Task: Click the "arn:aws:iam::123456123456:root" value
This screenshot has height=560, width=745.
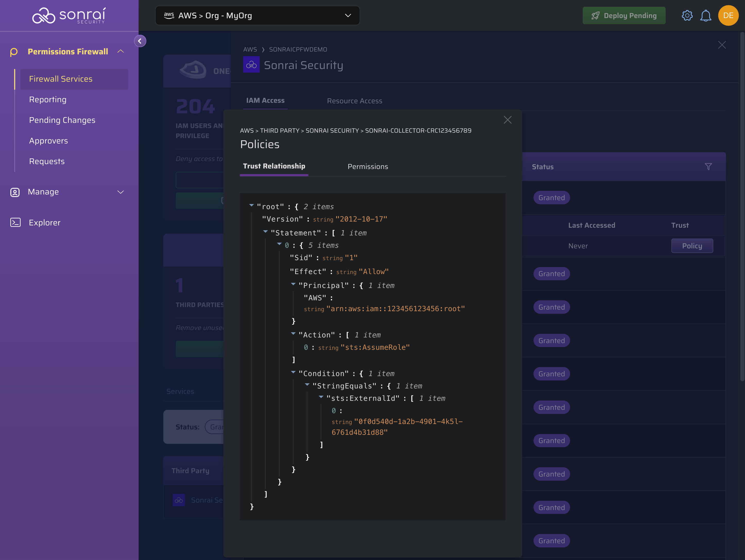Action: tap(396, 309)
